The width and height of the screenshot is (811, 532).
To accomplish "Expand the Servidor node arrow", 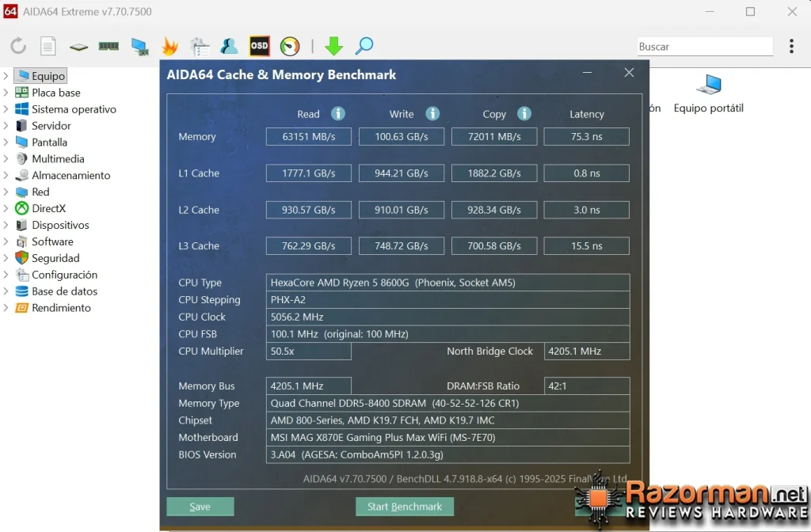I will [6, 126].
